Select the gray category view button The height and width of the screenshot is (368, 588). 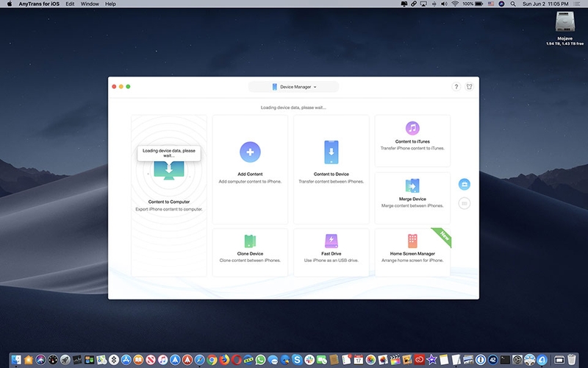click(465, 203)
